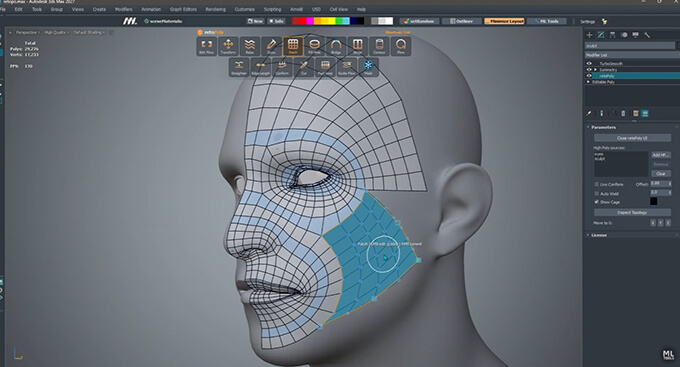Click the Inspect Topology button
Image resolution: width=680 pixels, height=367 pixels.
tap(632, 213)
